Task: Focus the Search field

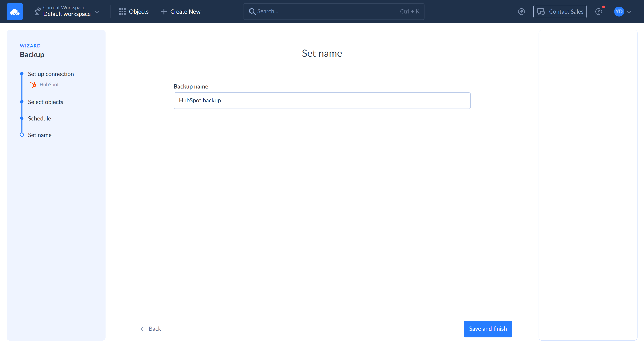Action: tap(334, 12)
